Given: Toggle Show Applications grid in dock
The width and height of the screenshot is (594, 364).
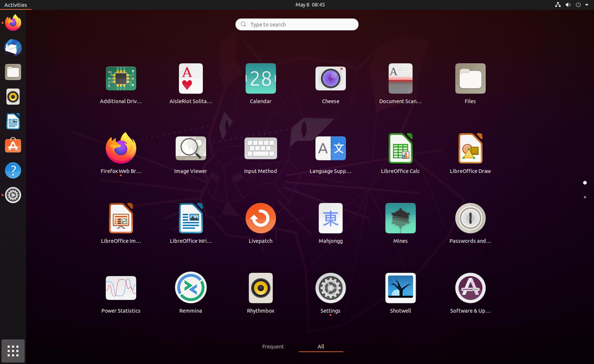Looking at the screenshot, I should coord(13,351).
